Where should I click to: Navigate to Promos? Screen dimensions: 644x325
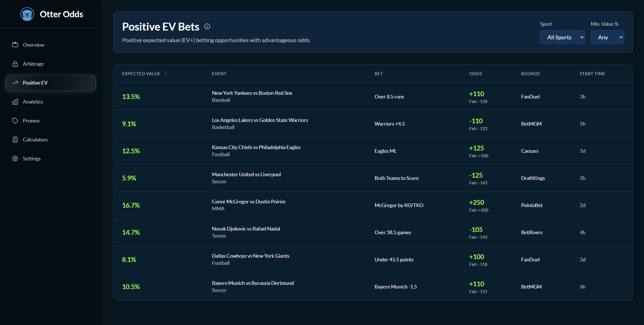(51, 120)
